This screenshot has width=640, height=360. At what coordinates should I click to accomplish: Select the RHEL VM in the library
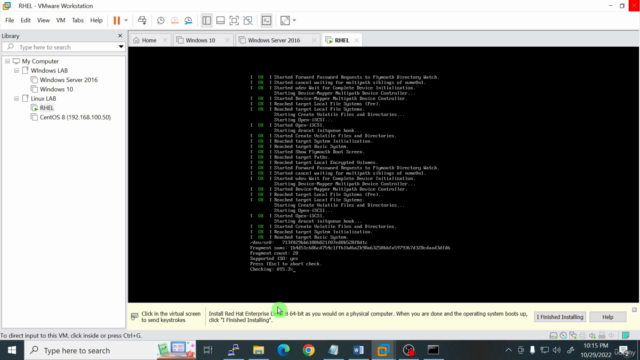tap(46, 108)
